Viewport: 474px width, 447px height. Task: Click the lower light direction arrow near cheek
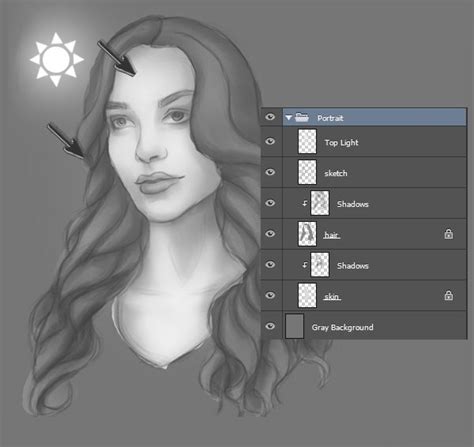click(x=66, y=140)
